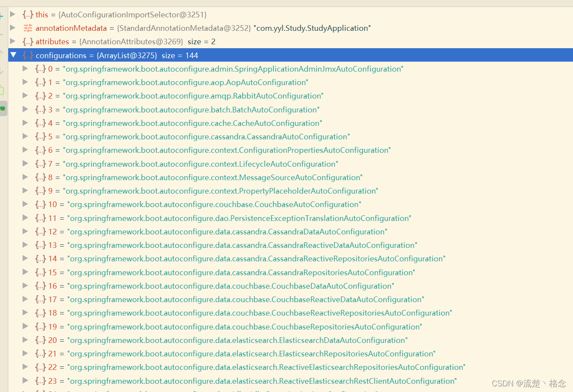Click the object icon of entry 14
The height and width of the screenshot is (392, 573).
pyautogui.click(x=40, y=259)
